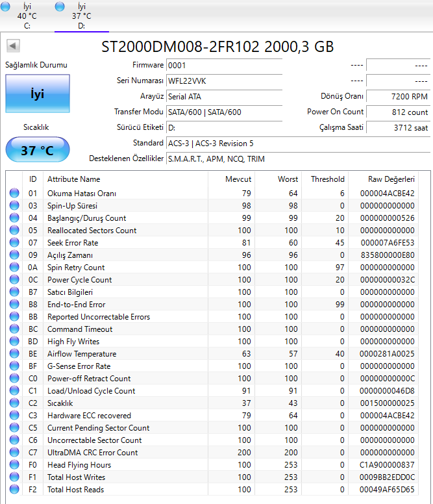This screenshot has width=433, height=504.
Task: Click status circle for Power Cycle Count
Action: tap(14, 279)
